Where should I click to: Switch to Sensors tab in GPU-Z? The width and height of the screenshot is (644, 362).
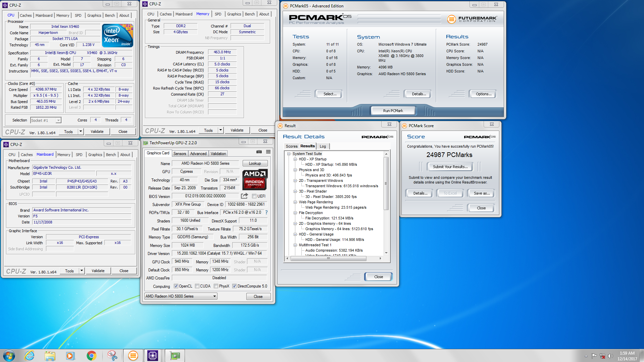tap(180, 154)
